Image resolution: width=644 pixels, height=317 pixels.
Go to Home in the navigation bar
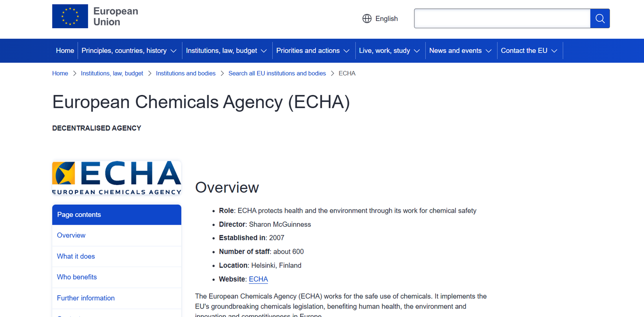pyautogui.click(x=65, y=51)
